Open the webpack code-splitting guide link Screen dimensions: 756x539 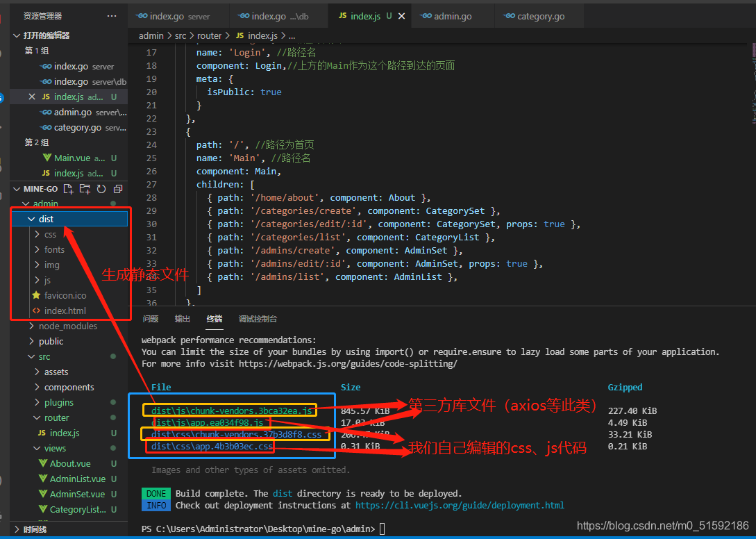(x=348, y=363)
